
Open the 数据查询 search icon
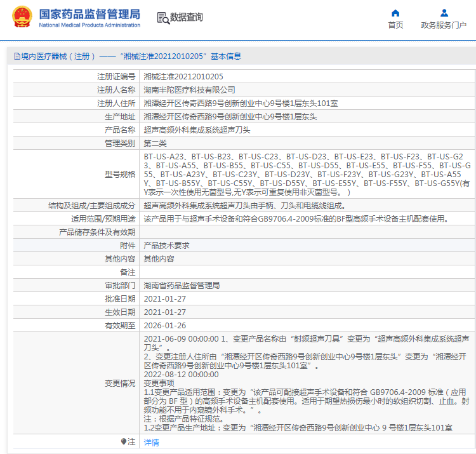pyautogui.click(x=163, y=18)
